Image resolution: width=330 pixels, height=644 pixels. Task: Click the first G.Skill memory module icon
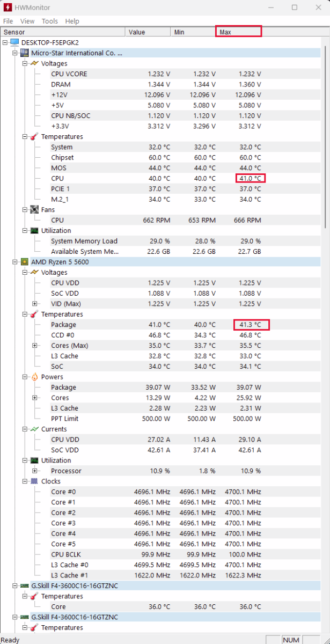coord(24,586)
